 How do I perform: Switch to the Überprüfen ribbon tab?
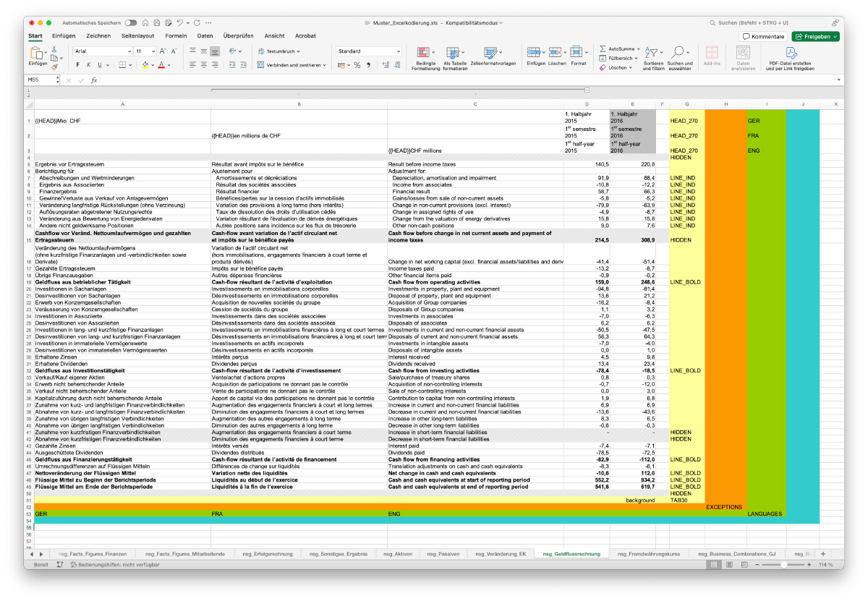pos(238,35)
